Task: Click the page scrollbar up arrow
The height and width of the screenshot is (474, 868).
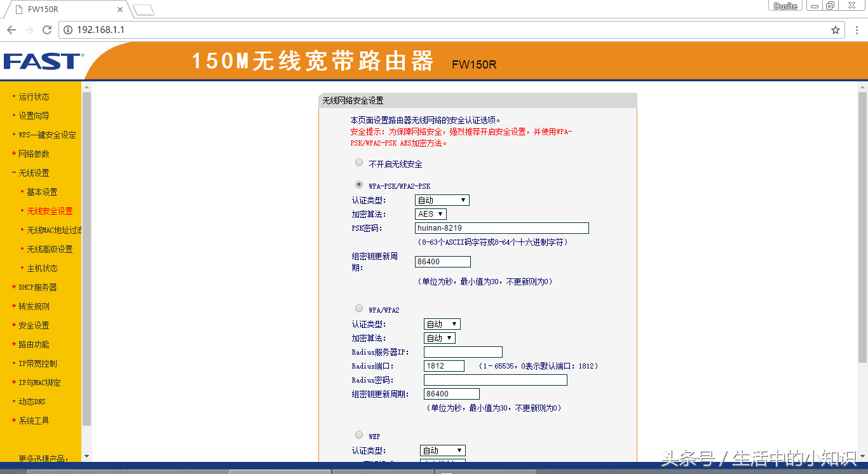Action: (x=862, y=86)
